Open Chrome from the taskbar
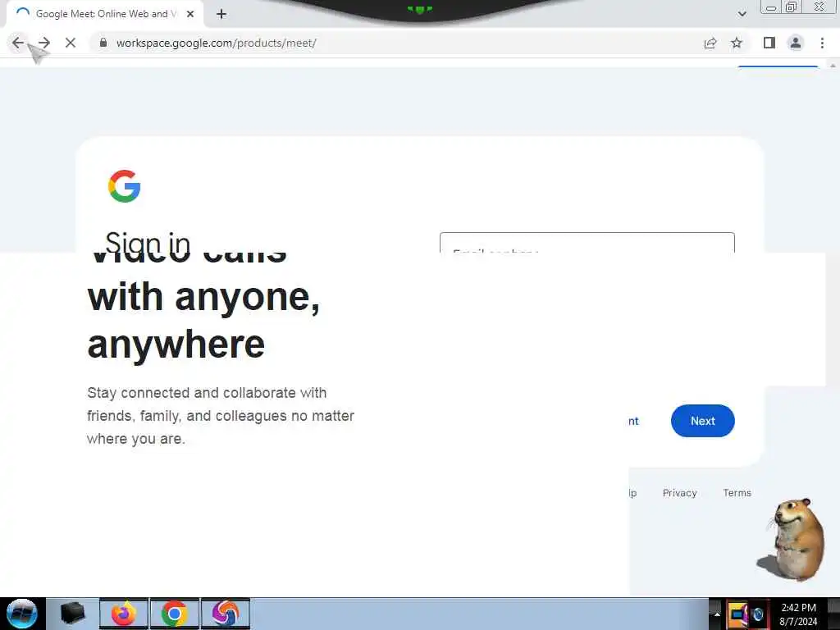The image size is (840, 630). pos(174,614)
